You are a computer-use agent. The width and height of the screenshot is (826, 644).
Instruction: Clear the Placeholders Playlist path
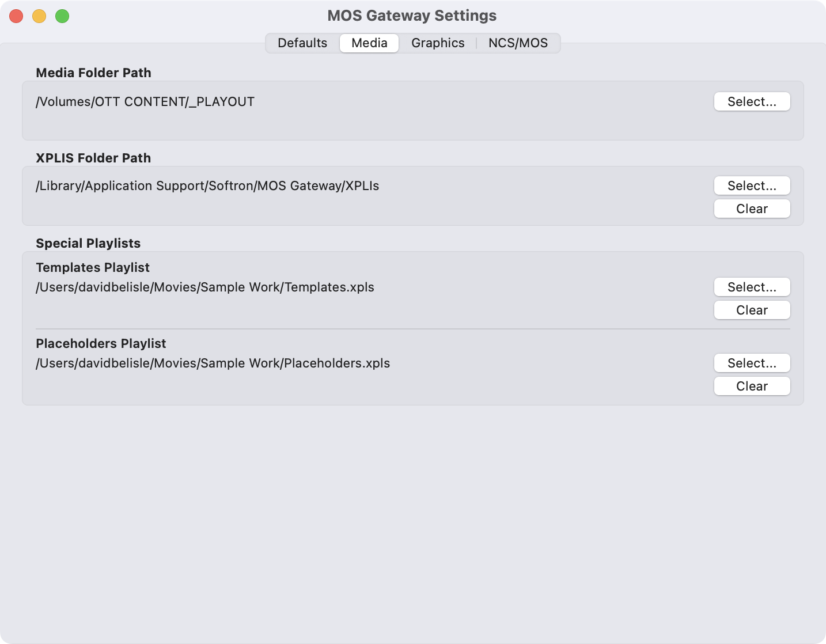pos(752,386)
